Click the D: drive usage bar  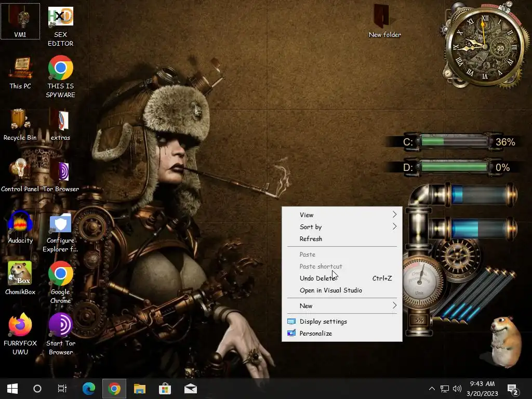pyautogui.click(x=454, y=167)
